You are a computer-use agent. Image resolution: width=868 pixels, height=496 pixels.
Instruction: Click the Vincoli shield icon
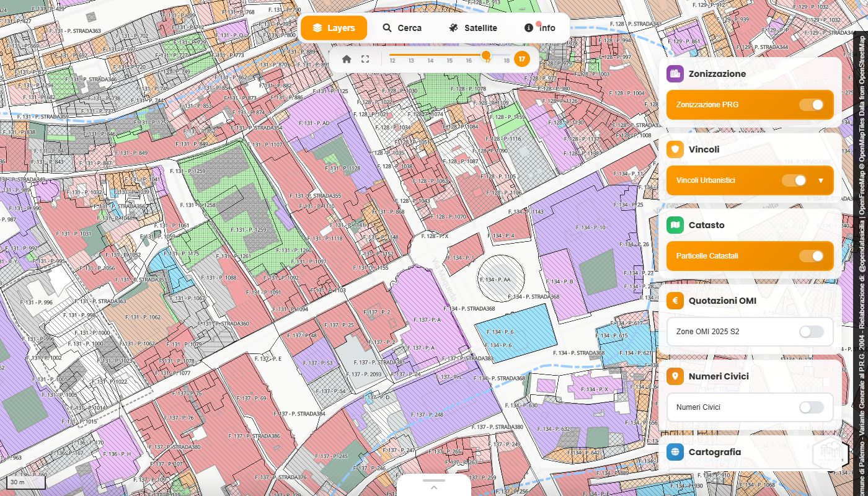click(675, 149)
